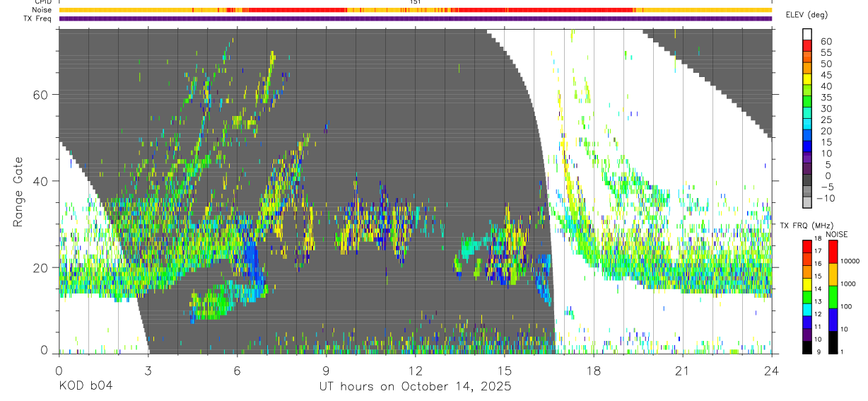This screenshot has height=401, width=868.
Task: Click the 30 label in ELEV legend
Action: (x=826, y=108)
